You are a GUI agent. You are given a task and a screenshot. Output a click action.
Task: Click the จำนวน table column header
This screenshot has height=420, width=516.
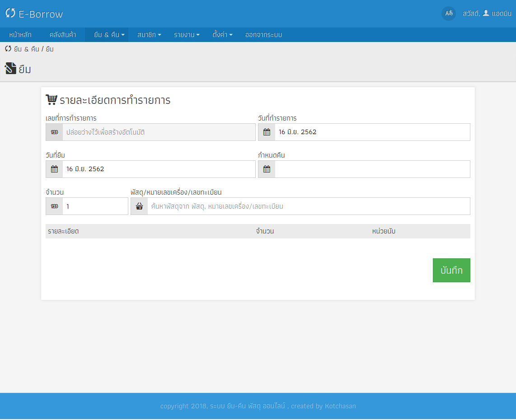(x=265, y=231)
